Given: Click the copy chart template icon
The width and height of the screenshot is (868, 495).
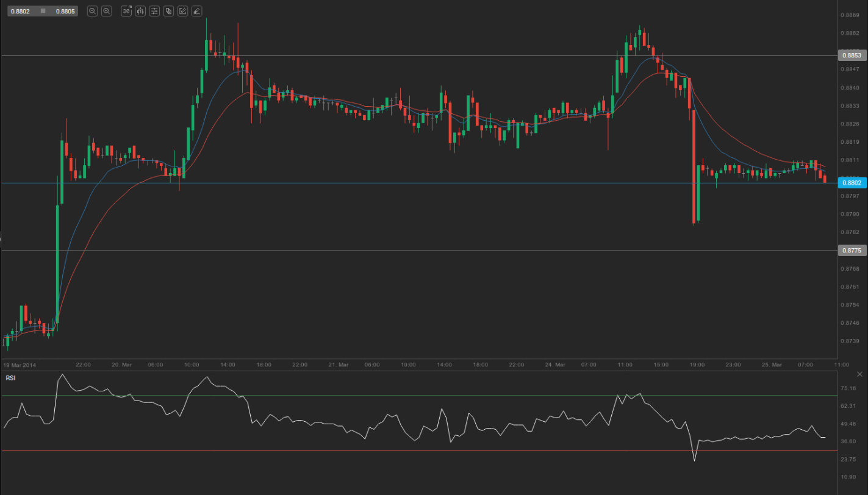Looking at the screenshot, I should (168, 11).
